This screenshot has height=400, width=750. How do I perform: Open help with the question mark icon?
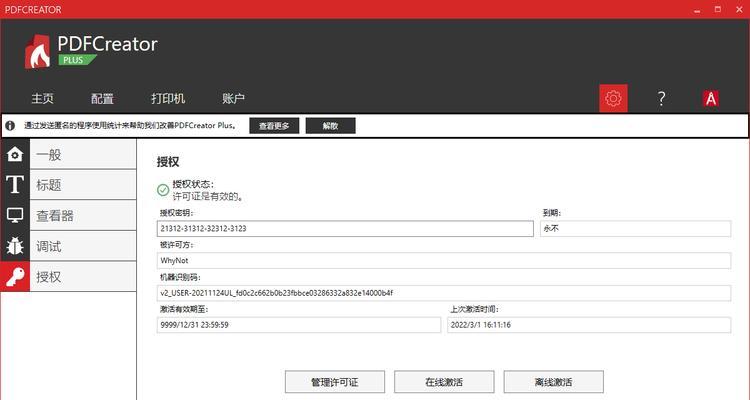(662, 99)
